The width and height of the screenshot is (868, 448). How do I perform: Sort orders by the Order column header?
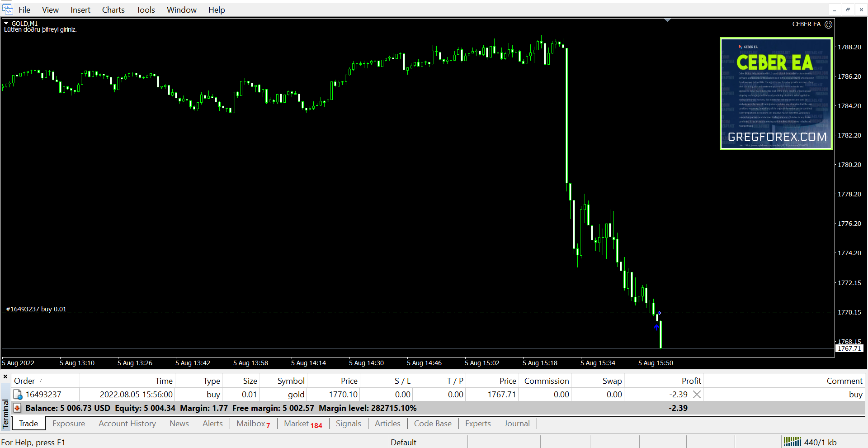(x=24, y=381)
